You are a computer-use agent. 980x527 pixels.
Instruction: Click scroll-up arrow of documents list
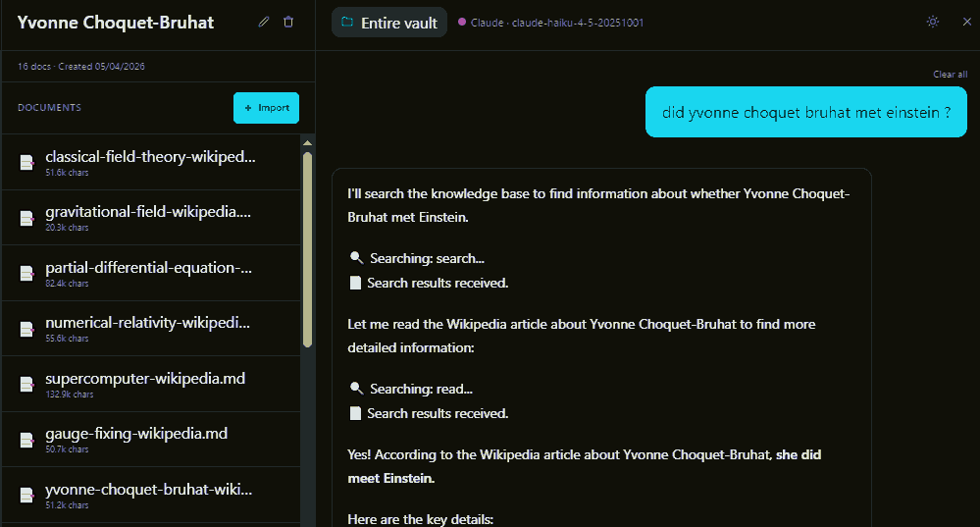click(307, 143)
